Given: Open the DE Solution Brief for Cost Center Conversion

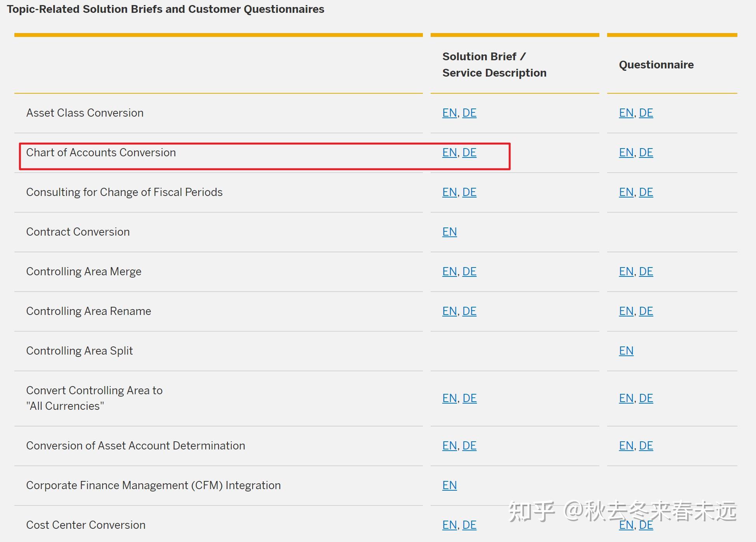Looking at the screenshot, I should point(469,525).
